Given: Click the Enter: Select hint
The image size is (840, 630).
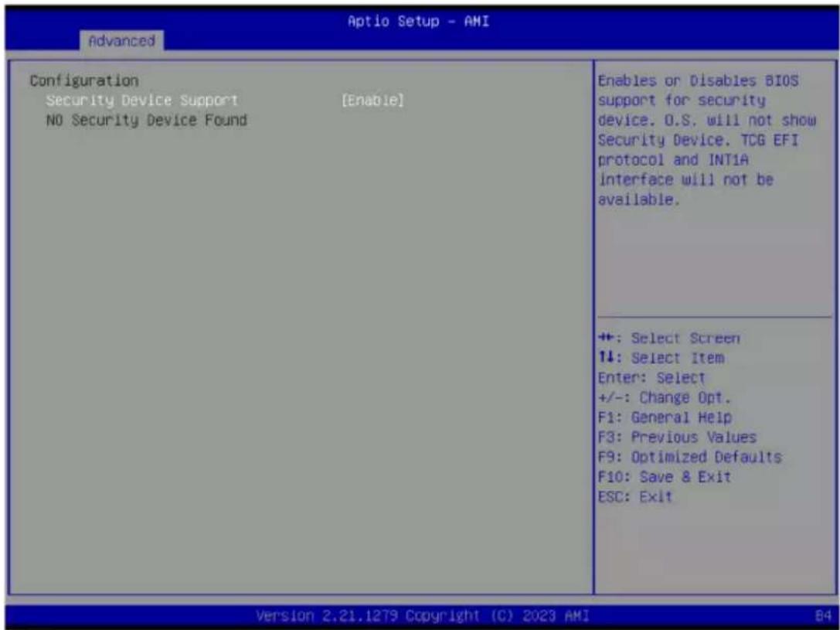Looking at the screenshot, I should pyautogui.click(x=651, y=378).
